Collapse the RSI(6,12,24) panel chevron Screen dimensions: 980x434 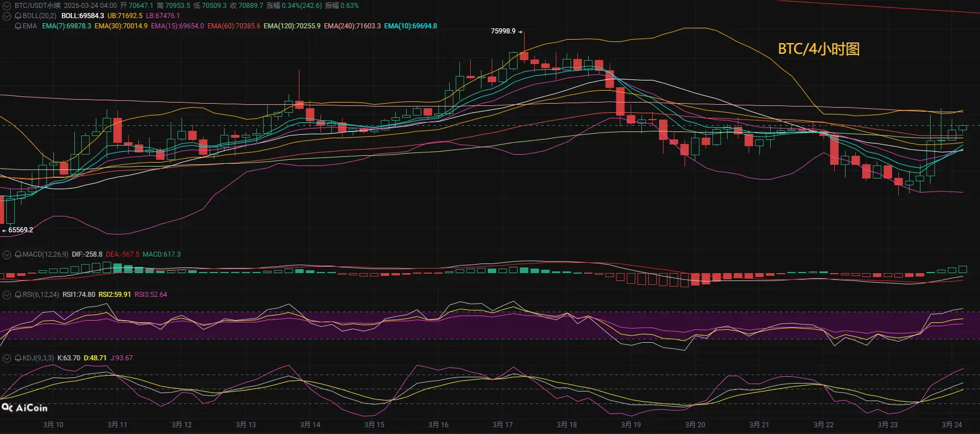[7, 295]
